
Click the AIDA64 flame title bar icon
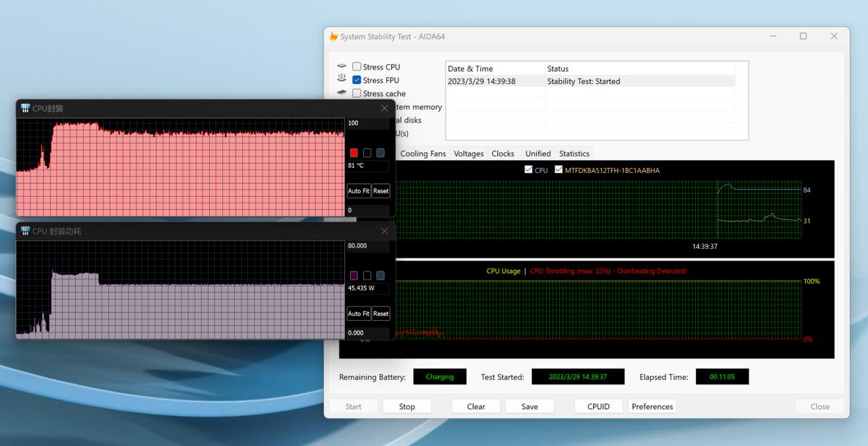click(x=333, y=36)
